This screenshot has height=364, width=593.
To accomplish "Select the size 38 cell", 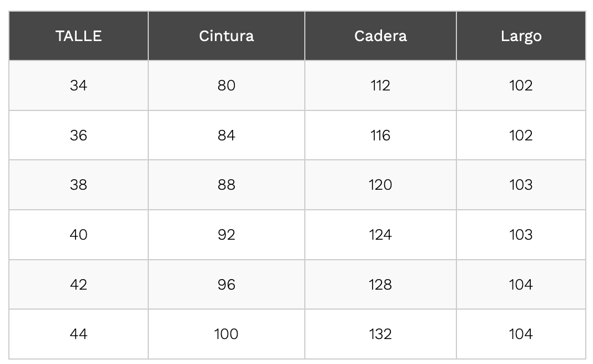I will click(79, 185).
